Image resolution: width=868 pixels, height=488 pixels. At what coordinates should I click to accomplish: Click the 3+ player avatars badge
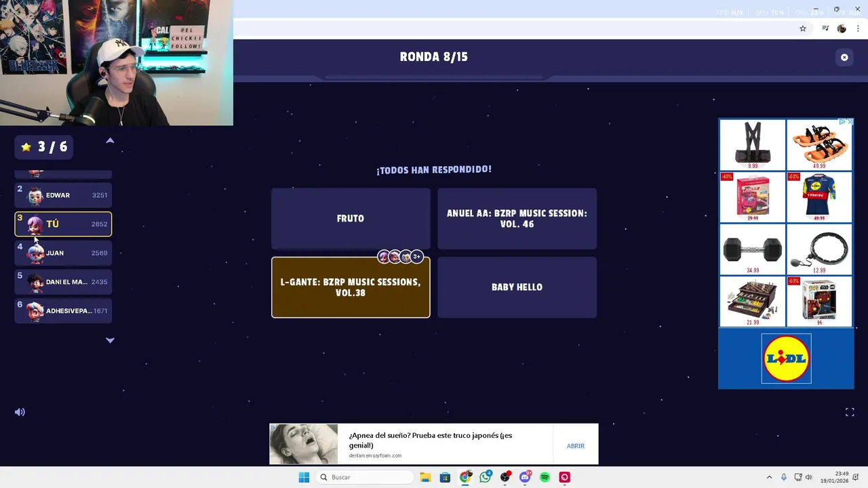point(416,256)
